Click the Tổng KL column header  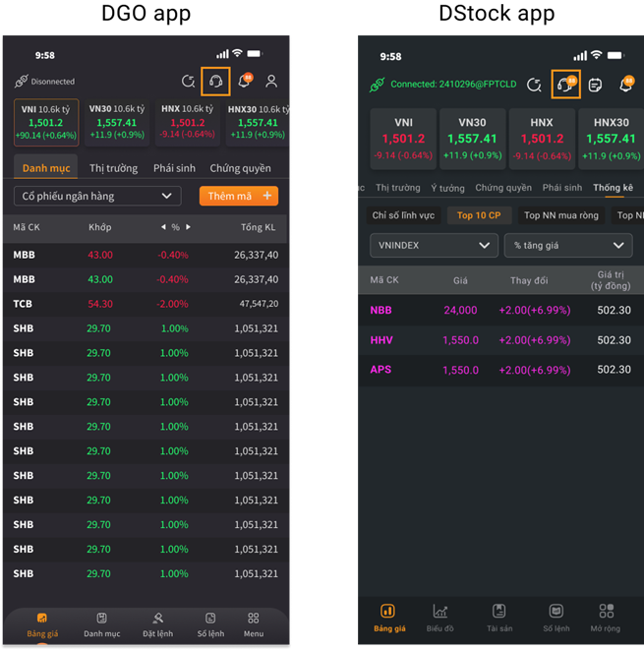pos(259,227)
